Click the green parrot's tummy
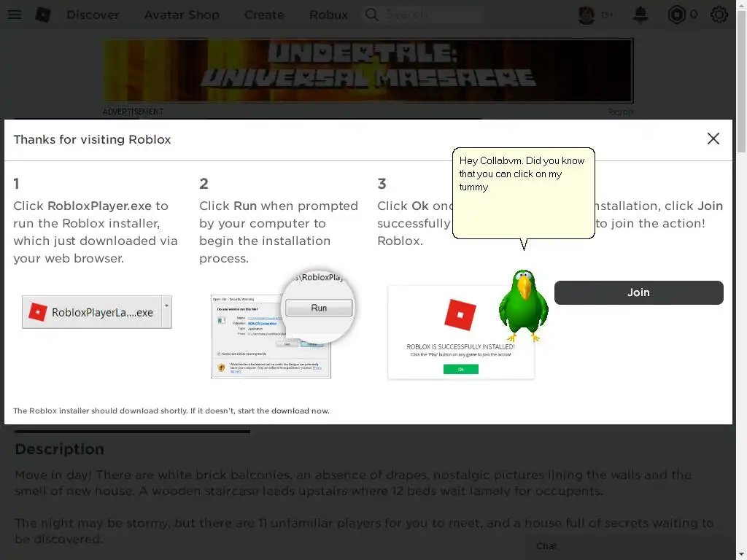This screenshot has height=560, width=747. 523,312
